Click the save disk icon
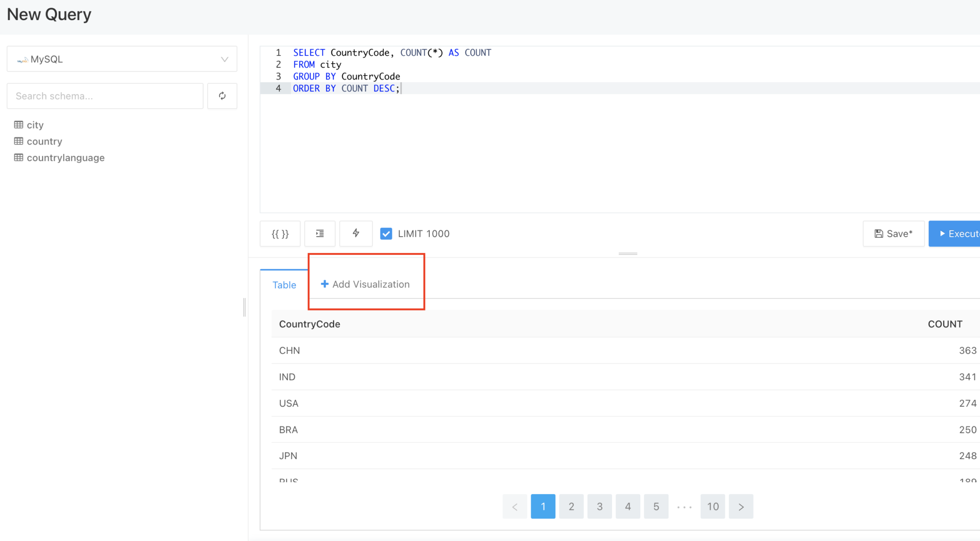Image resolution: width=980 pixels, height=541 pixels. (x=879, y=233)
